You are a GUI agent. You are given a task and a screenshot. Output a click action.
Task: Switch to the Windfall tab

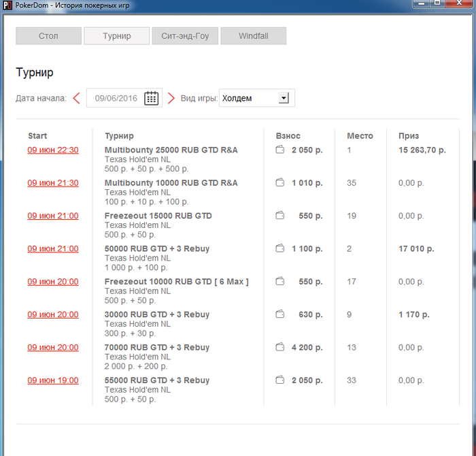tap(254, 36)
